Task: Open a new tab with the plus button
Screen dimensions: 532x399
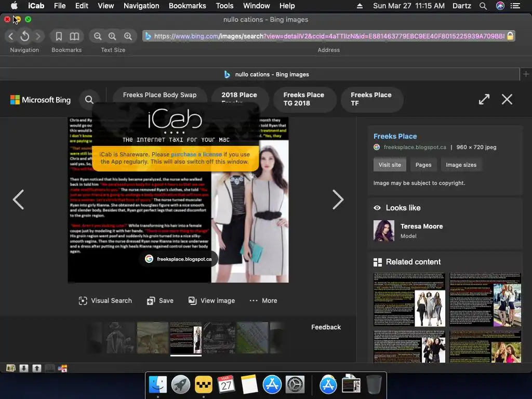Action: pyautogui.click(x=526, y=74)
